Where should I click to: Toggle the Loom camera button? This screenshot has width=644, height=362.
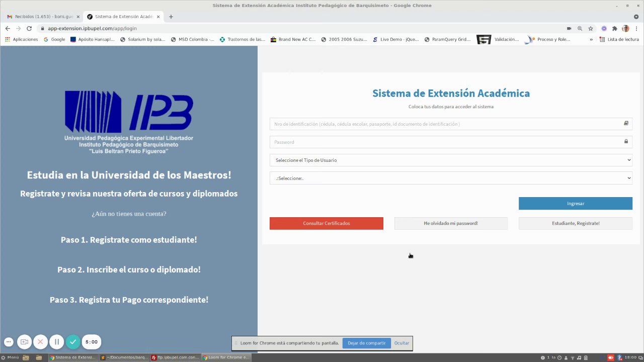point(24,342)
